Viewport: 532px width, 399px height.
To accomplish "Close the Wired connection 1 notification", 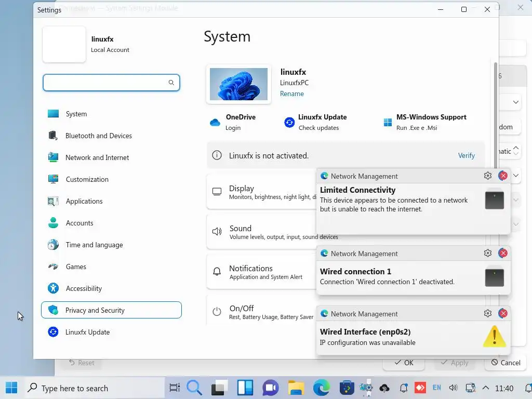I will pos(503,253).
